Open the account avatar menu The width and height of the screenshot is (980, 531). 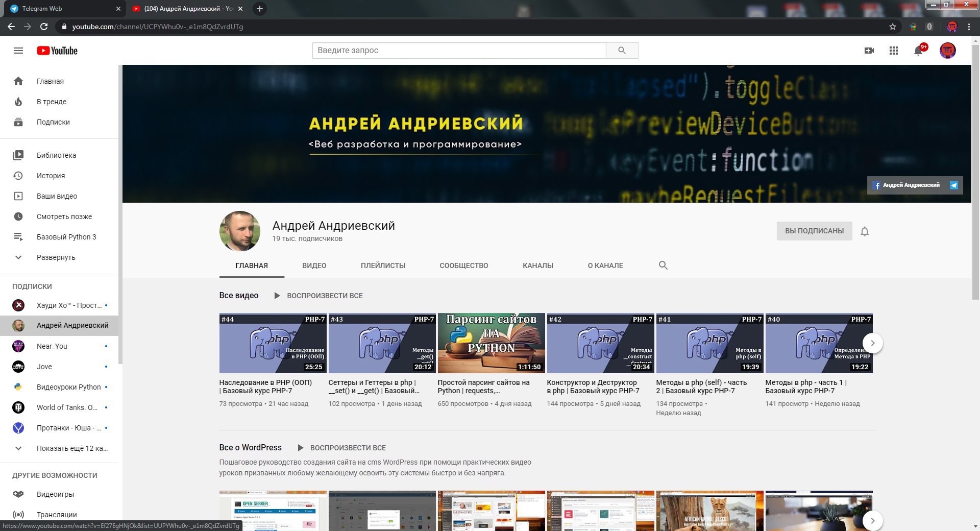[948, 51]
